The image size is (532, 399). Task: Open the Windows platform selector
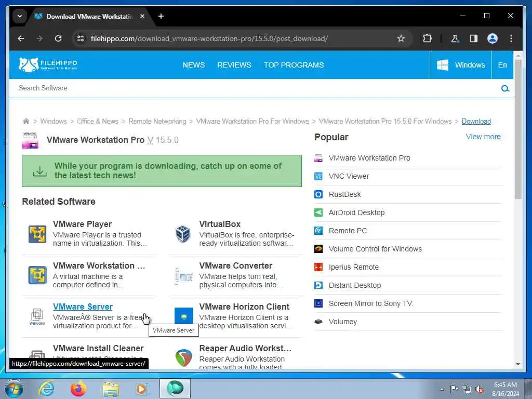(460, 65)
